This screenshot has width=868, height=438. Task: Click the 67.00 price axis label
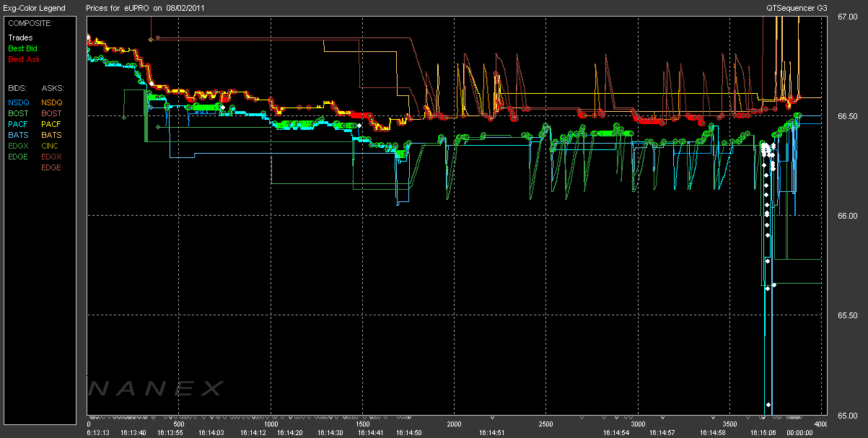point(847,17)
